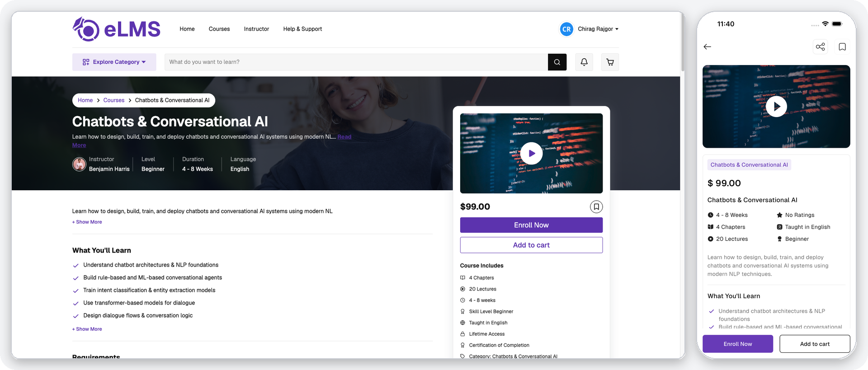Click the eLMS logo
The image size is (868, 370).
coord(116,29)
